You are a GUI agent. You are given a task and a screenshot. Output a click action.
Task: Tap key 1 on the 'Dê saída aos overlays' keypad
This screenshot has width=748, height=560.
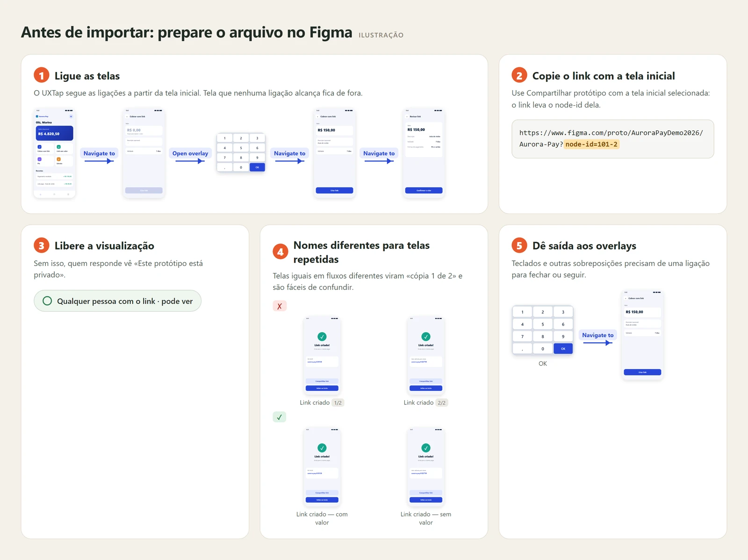(523, 312)
